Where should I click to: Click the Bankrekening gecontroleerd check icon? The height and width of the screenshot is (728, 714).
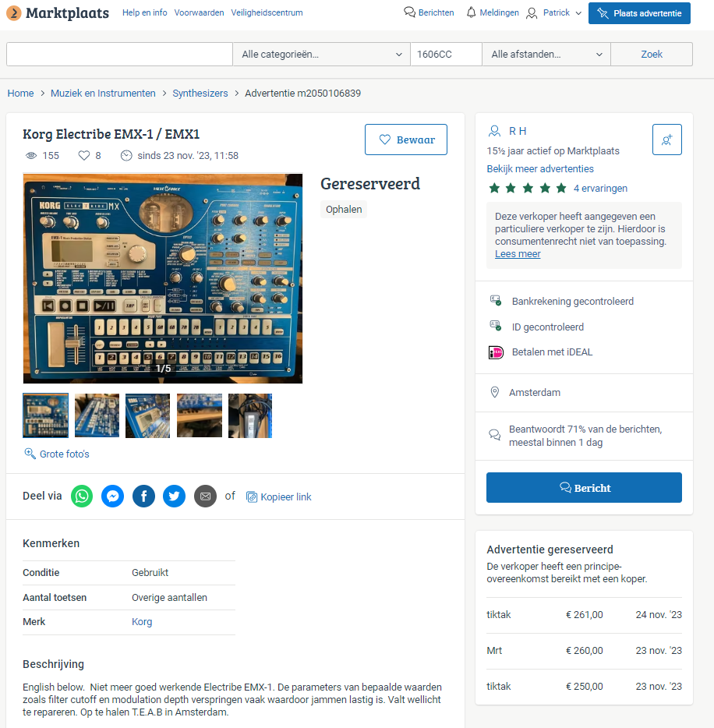[496, 300]
